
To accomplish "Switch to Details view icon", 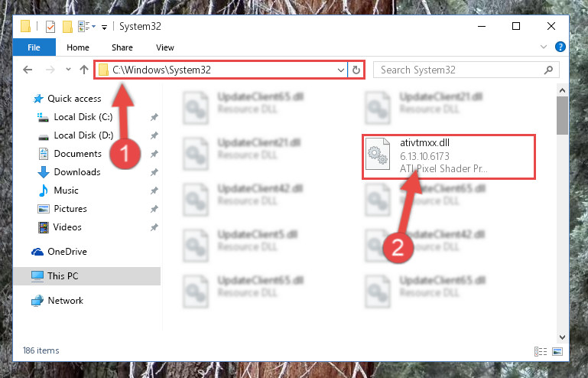I will (x=541, y=352).
